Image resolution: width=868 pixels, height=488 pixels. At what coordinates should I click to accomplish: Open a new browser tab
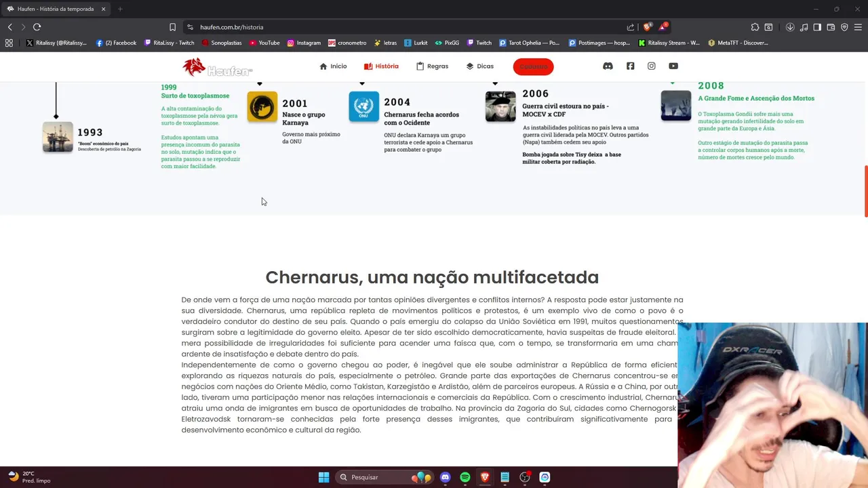pyautogui.click(x=120, y=9)
